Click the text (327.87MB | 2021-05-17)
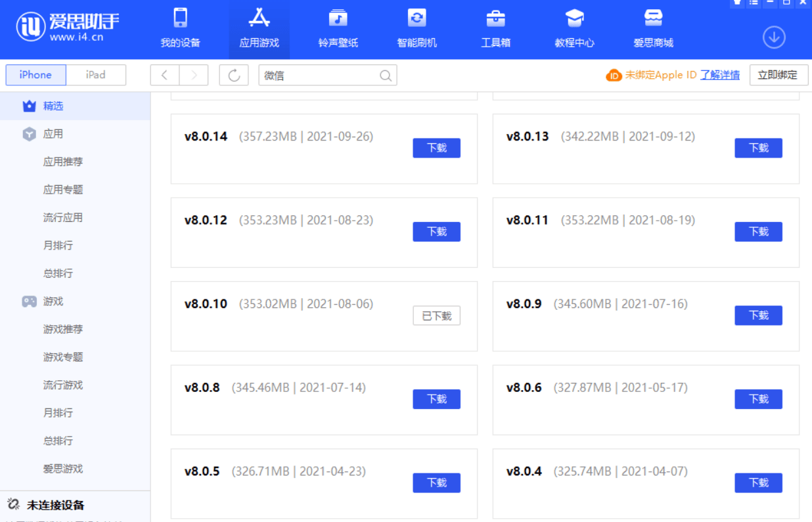Viewport: 812px width, 522px height. click(x=621, y=387)
